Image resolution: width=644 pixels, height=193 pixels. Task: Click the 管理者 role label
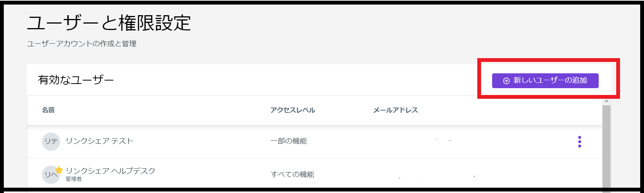click(x=73, y=179)
